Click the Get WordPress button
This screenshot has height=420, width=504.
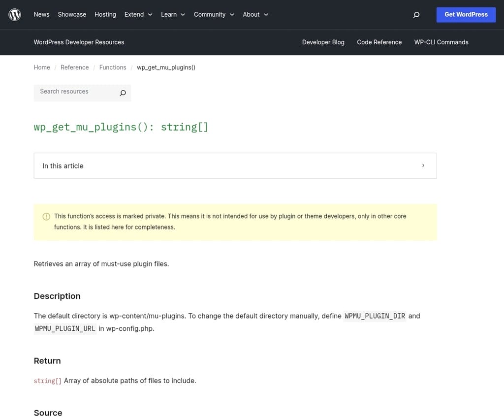pyautogui.click(x=466, y=15)
